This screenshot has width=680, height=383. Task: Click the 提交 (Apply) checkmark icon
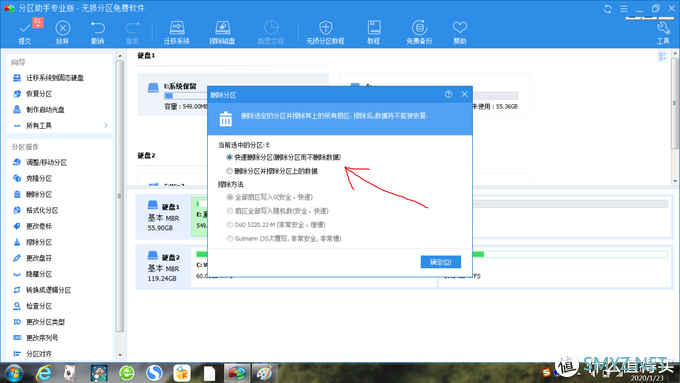coord(25,29)
